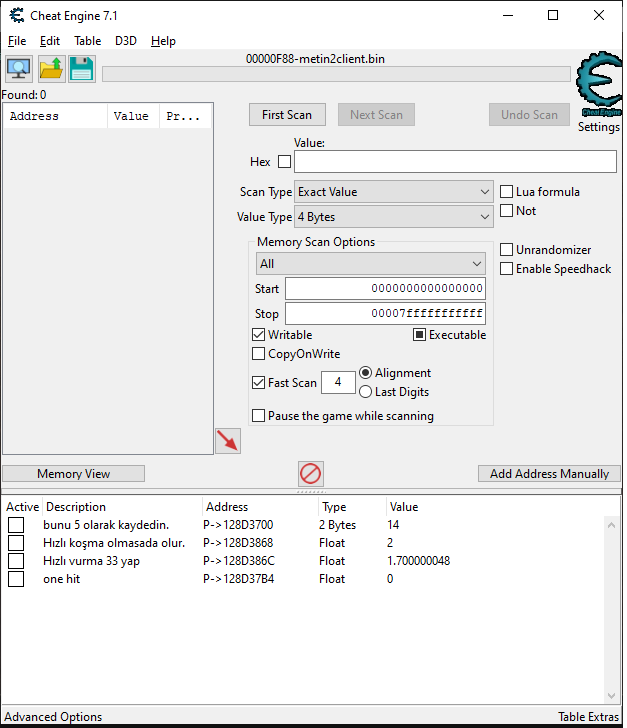The height and width of the screenshot is (728, 627).
Task: Open the Scan Type dropdown
Action: point(393,192)
